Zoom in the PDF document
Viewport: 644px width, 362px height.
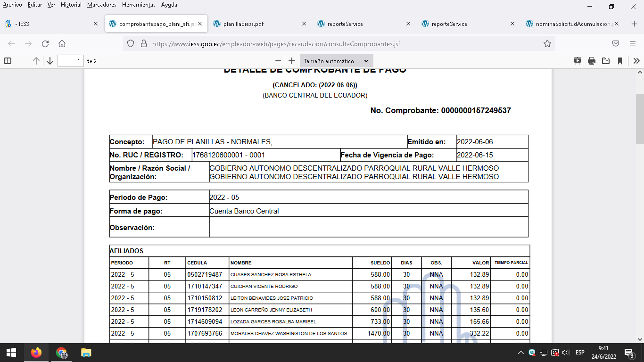point(292,61)
